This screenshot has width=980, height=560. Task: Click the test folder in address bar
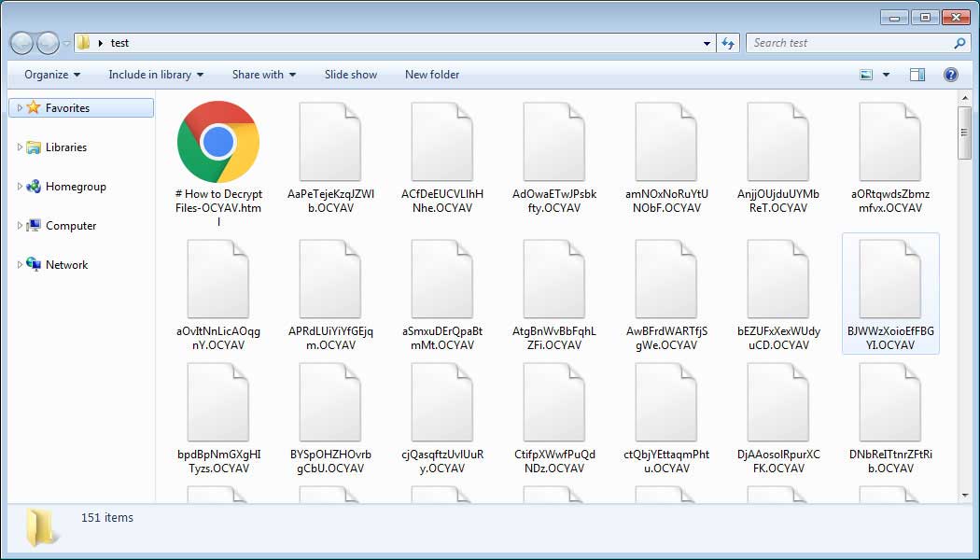coord(119,43)
